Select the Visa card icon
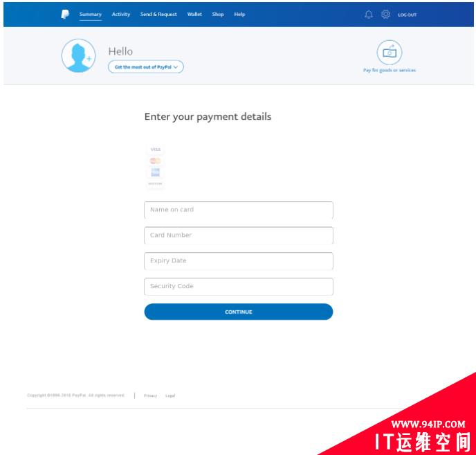The image size is (476, 455). coord(156,150)
